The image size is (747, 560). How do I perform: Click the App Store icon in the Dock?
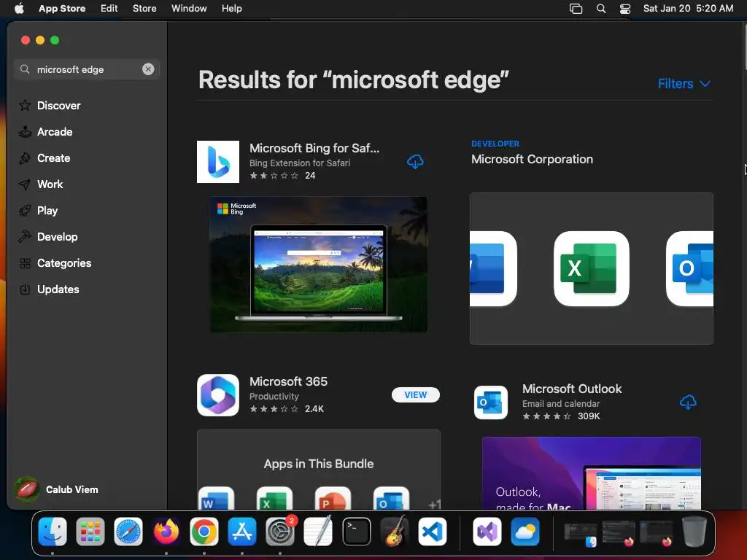pos(242,532)
